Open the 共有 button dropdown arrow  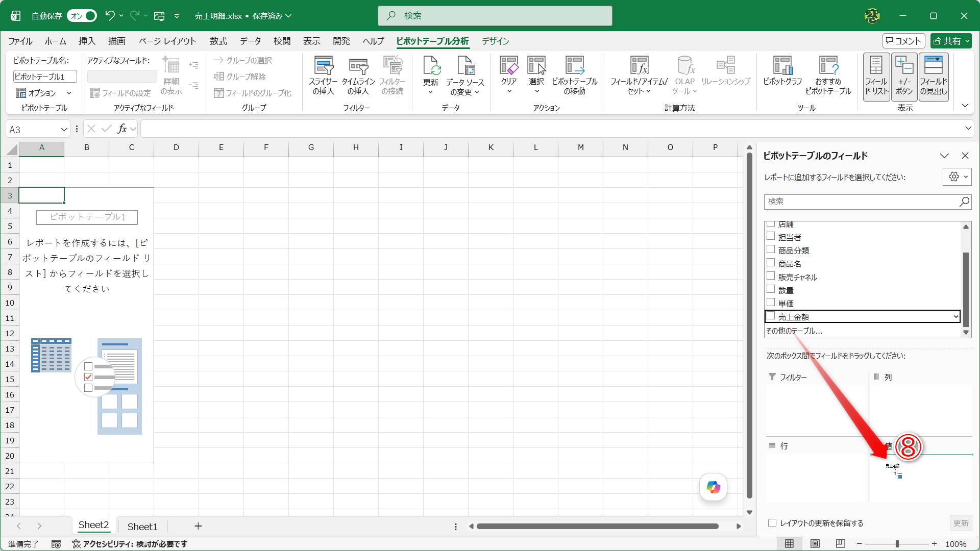pyautogui.click(x=966, y=41)
